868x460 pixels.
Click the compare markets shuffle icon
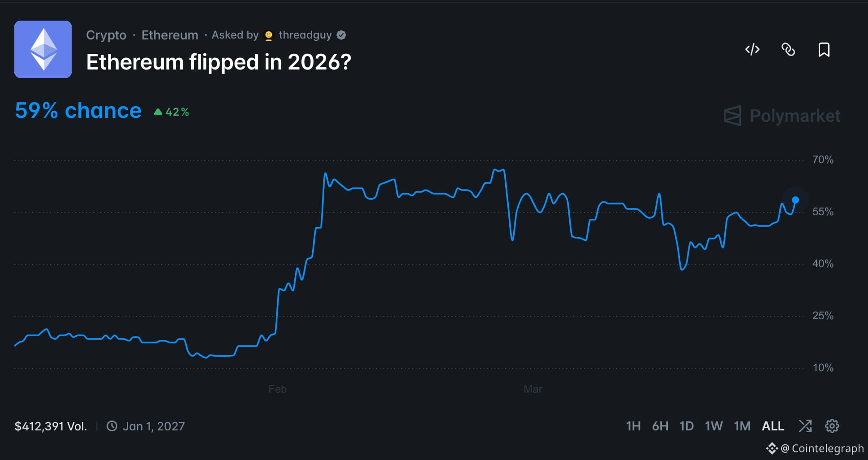click(805, 426)
